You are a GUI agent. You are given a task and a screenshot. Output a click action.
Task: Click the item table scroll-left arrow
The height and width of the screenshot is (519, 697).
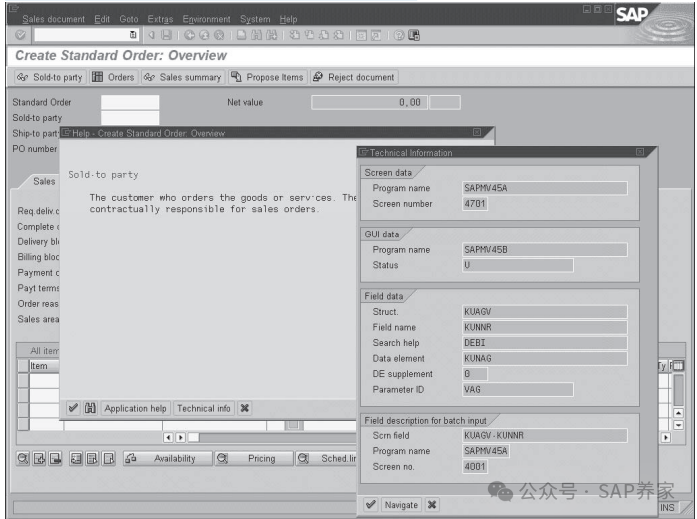click(x=168, y=437)
